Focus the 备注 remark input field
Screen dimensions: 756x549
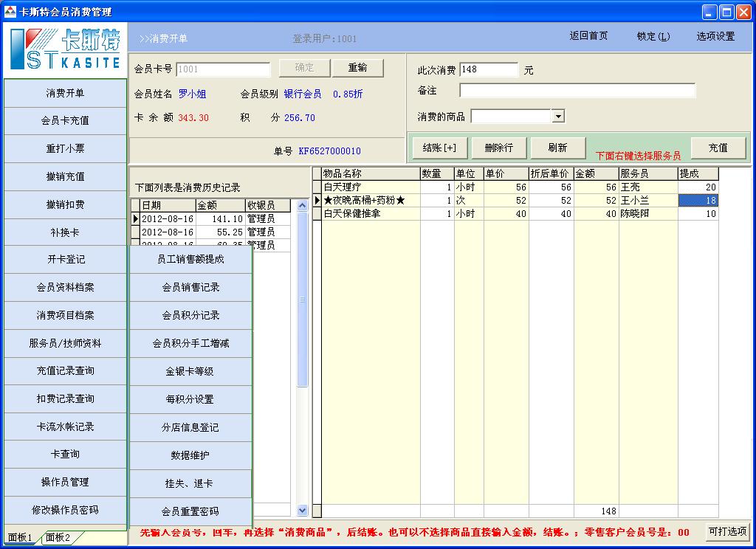pyautogui.click(x=577, y=91)
